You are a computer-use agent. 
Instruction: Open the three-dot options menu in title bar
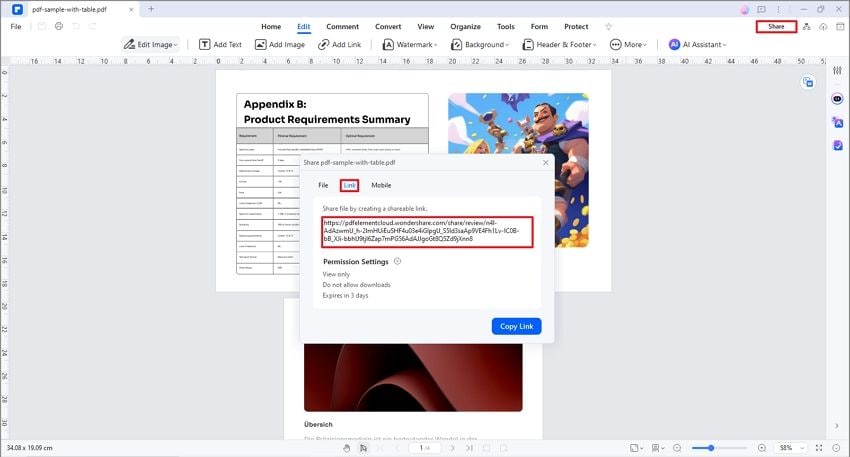778,9
